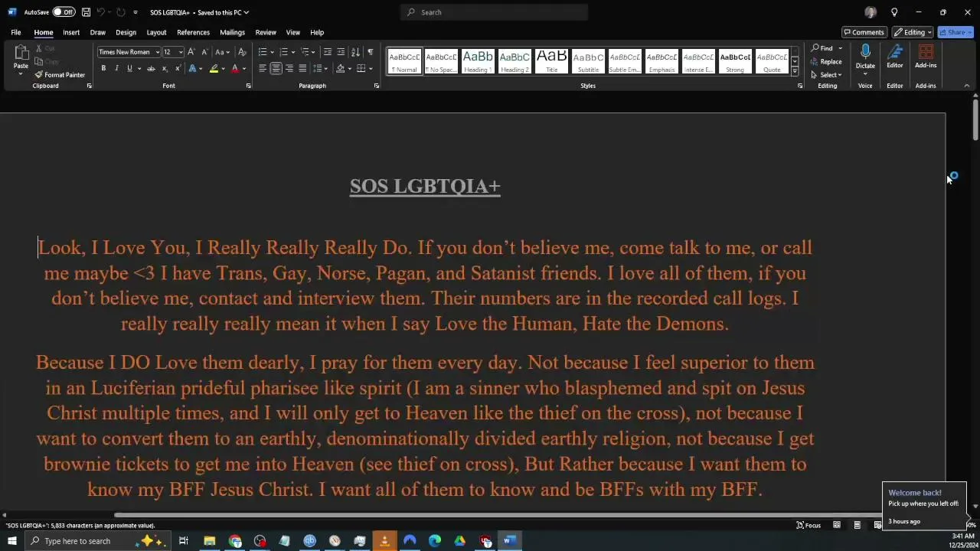Open the font color dropdown arrow

pos(244,69)
